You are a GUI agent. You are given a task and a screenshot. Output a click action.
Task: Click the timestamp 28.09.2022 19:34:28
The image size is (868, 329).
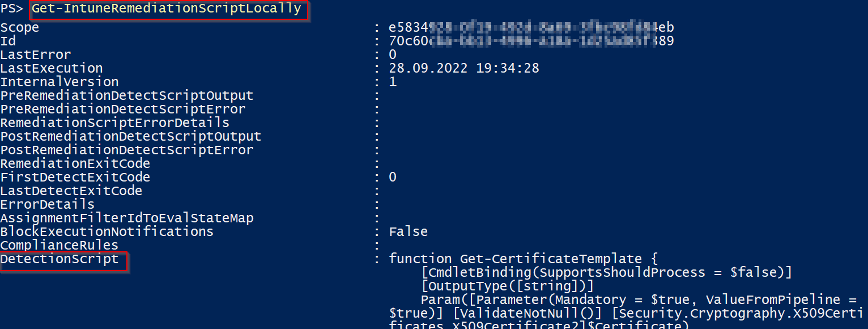point(464,68)
